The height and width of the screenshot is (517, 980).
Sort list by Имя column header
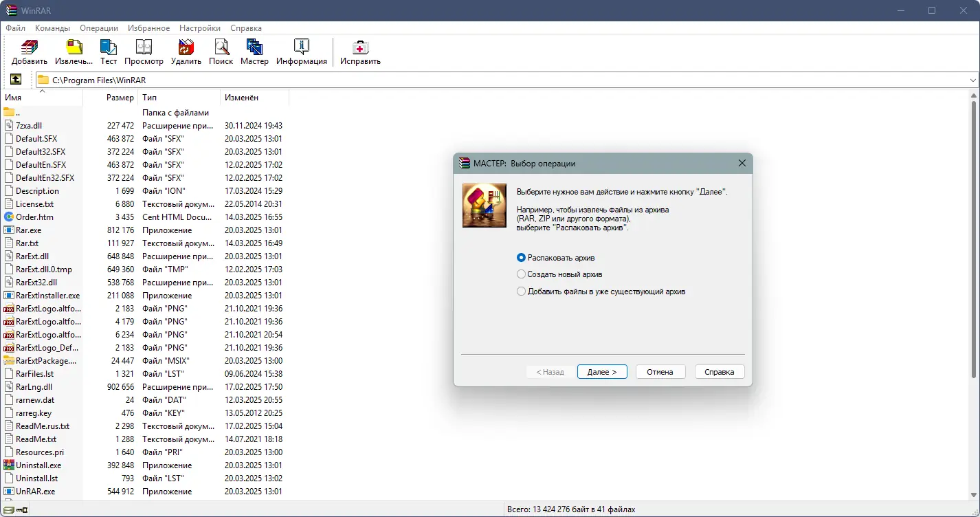[x=41, y=98]
